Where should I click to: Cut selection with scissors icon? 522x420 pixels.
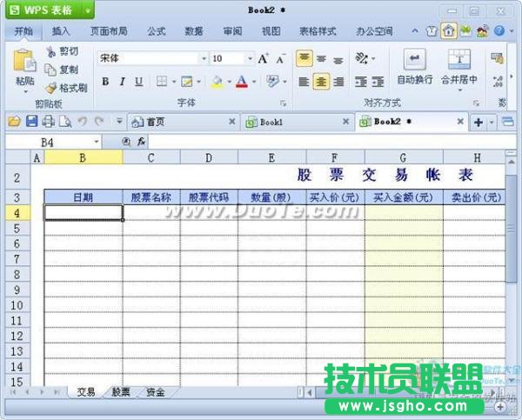[x=51, y=51]
